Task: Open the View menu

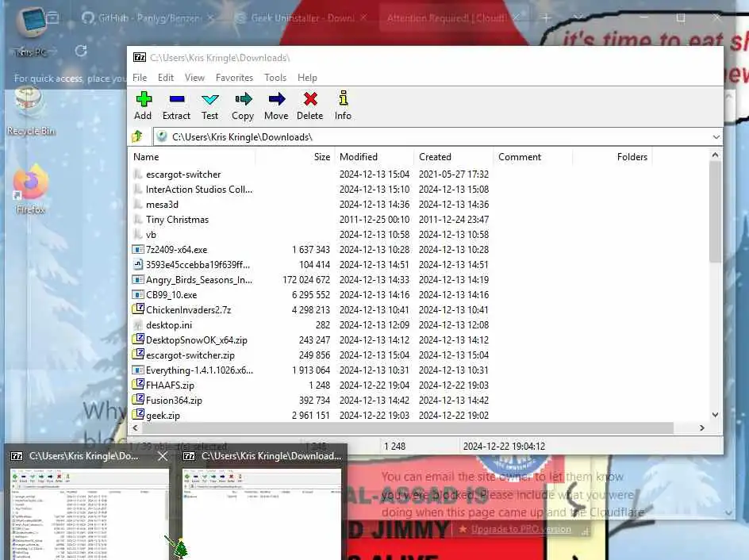Action: (x=194, y=78)
